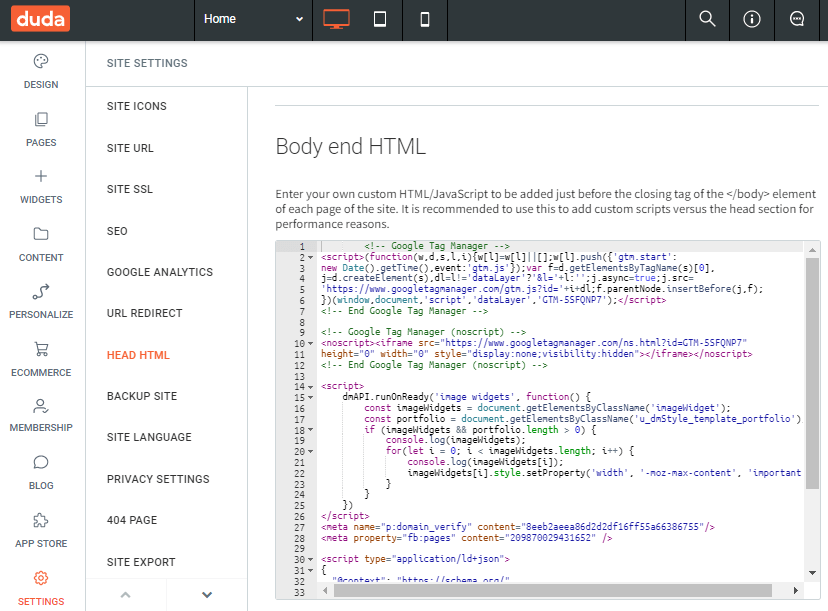The image size is (828, 611).
Task: Open the Widgets panel
Action: [41, 188]
